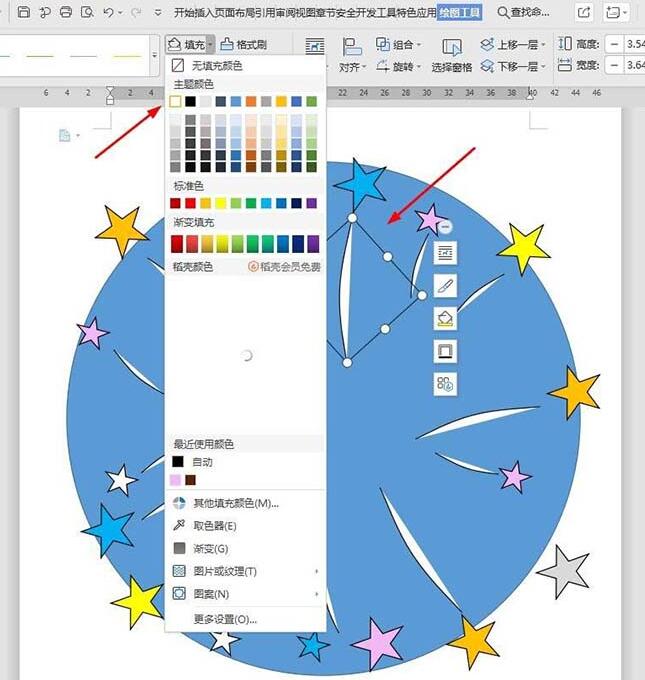Pick the white theme color swatch
The image size is (645, 680).
click(175, 101)
